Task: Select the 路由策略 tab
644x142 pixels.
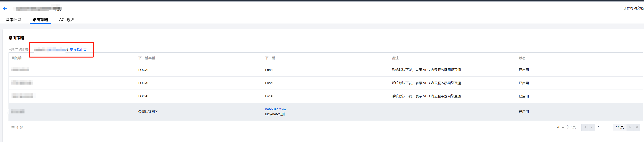Action: (40, 19)
